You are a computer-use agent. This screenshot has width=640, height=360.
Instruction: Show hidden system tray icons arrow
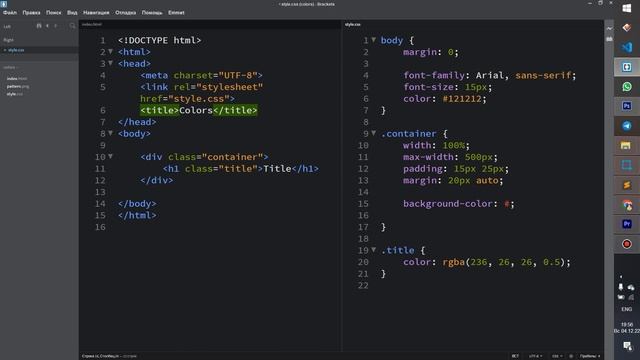coord(621,277)
